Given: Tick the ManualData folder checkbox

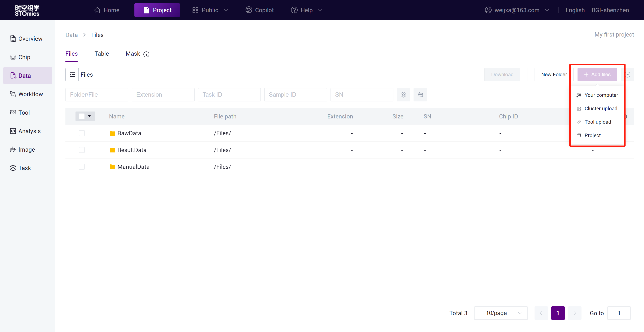Looking at the screenshot, I should click(82, 167).
